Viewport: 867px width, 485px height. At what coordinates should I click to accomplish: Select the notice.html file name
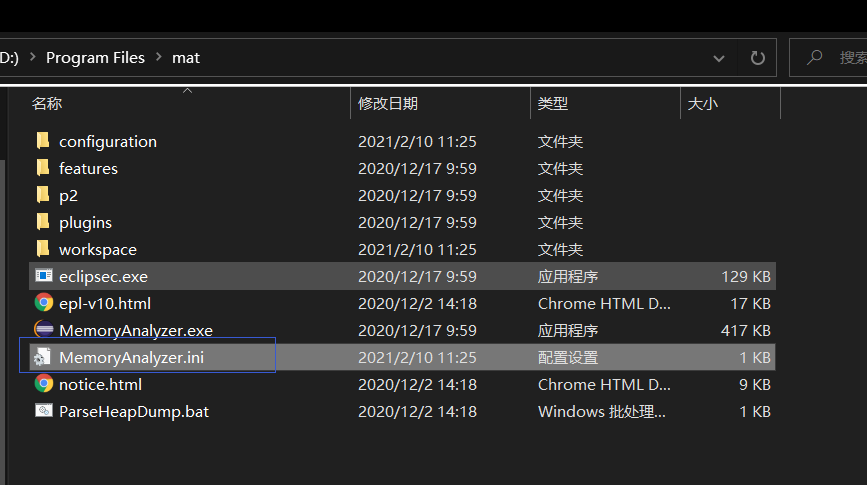101,385
